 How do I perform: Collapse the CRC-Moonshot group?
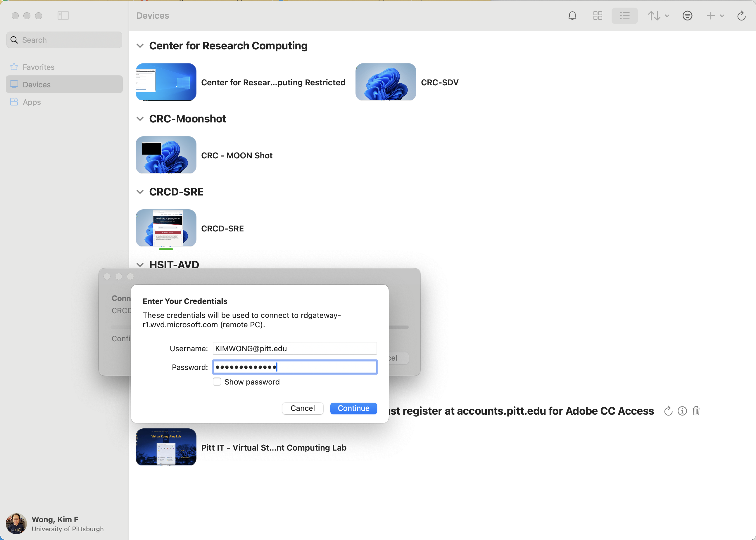140,119
